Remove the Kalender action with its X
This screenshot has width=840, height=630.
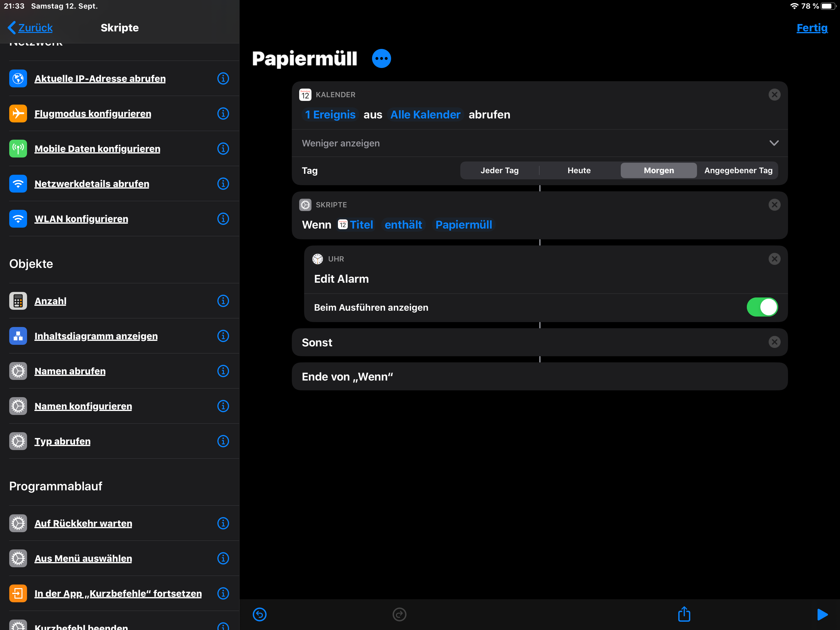[774, 95]
